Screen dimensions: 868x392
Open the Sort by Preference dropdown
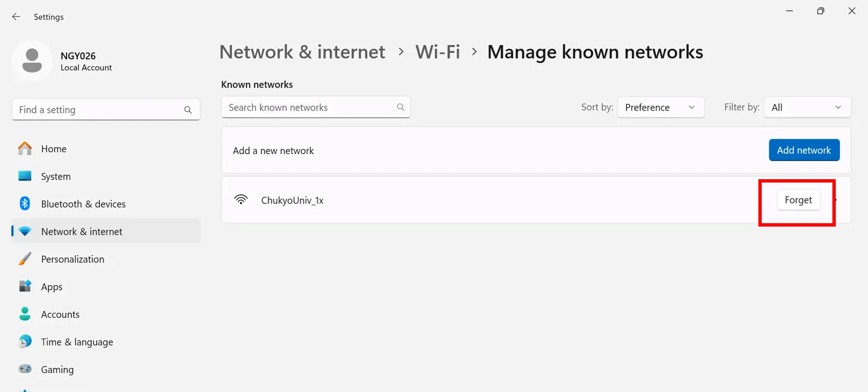[x=660, y=108]
